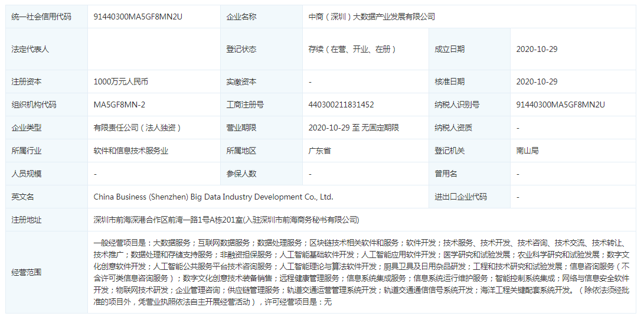Click the 曾用名 label
Viewport: 644px width, 323px height.
click(446, 174)
